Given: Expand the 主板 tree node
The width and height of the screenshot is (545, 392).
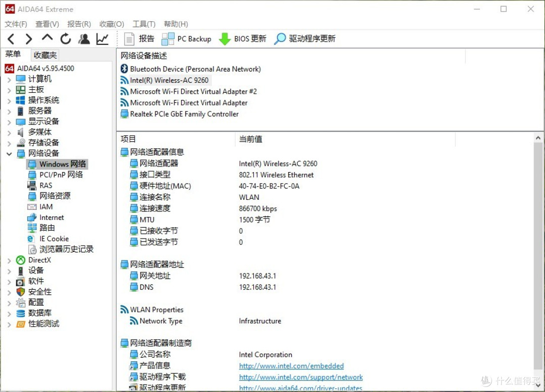Looking at the screenshot, I should pyautogui.click(x=10, y=90).
